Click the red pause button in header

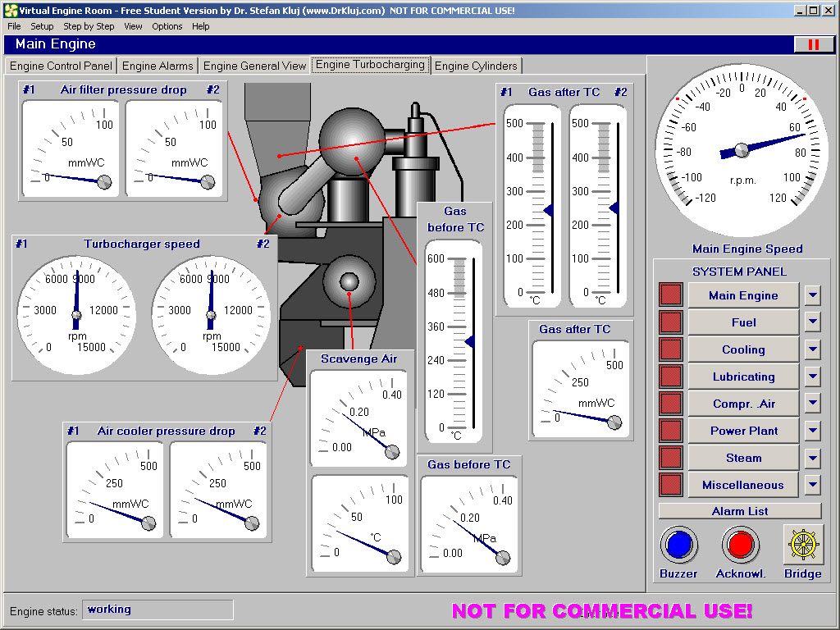point(814,44)
